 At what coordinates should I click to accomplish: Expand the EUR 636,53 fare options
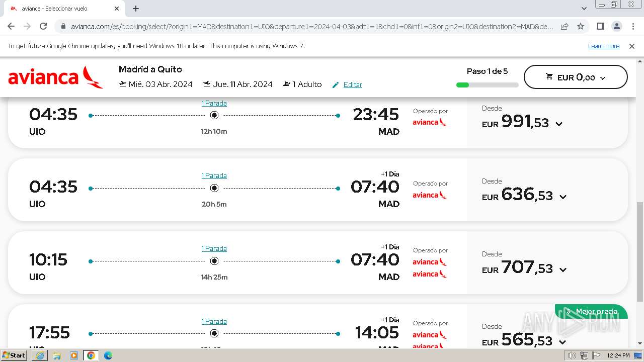pos(563,197)
